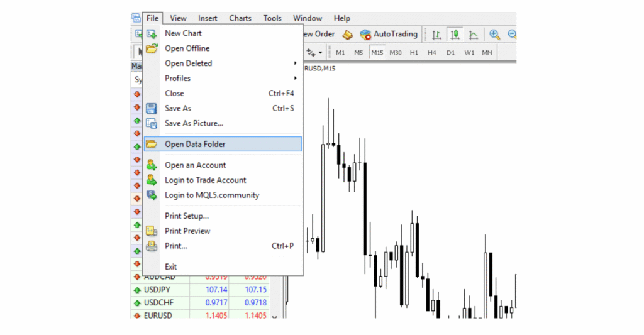Screen dimensions: 644x335
Task: Click the New Chart menu icon
Action: pyautogui.click(x=152, y=34)
